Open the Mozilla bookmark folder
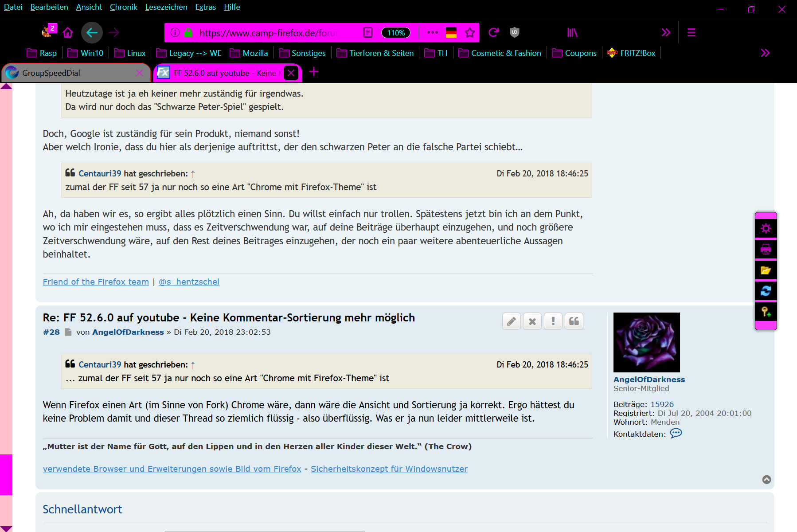The height and width of the screenshot is (532, 797). click(x=249, y=53)
